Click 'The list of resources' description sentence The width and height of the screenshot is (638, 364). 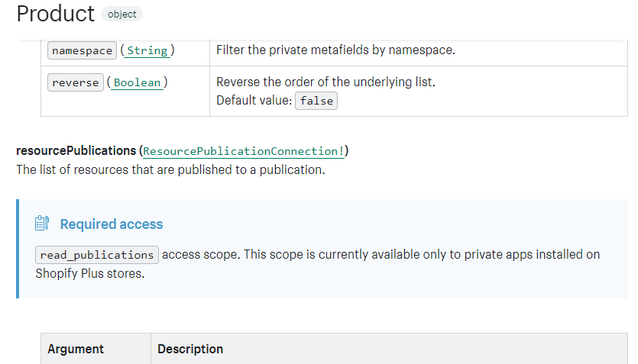pyautogui.click(x=170, y=170)
